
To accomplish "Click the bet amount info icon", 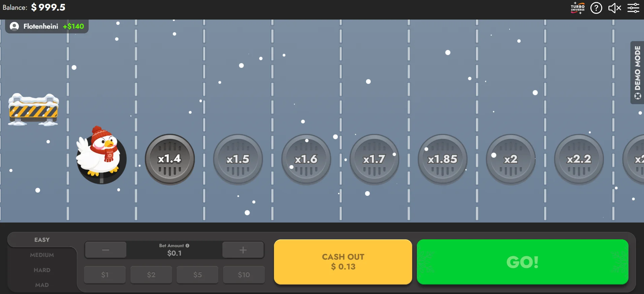I will point(187,245).
